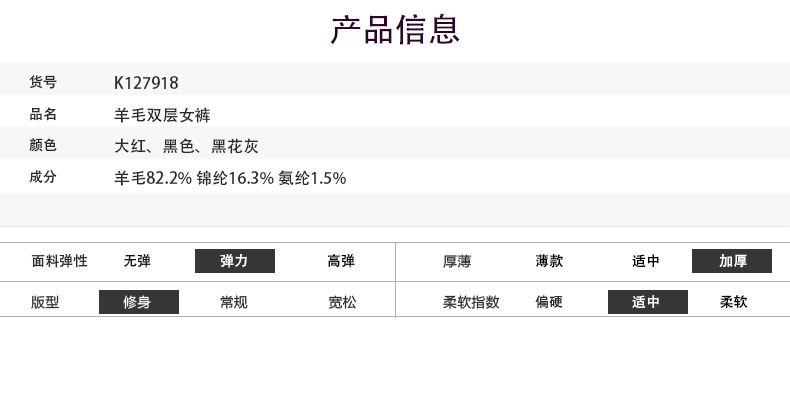This screenshot has width=790, height=413.
Task: Click the product name 羊毛双层女裤
Action: [x=163, y=115]
